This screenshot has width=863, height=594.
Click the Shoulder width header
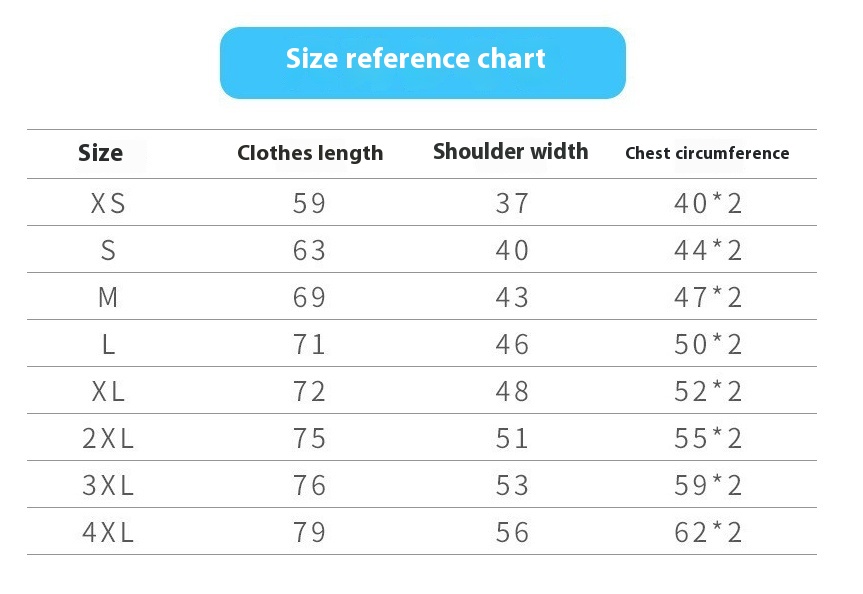pos(511,151)
